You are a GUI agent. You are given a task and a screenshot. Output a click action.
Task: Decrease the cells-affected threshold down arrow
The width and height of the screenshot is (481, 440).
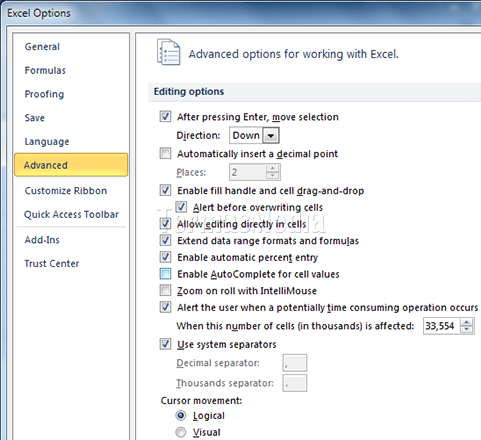(467, 329)
